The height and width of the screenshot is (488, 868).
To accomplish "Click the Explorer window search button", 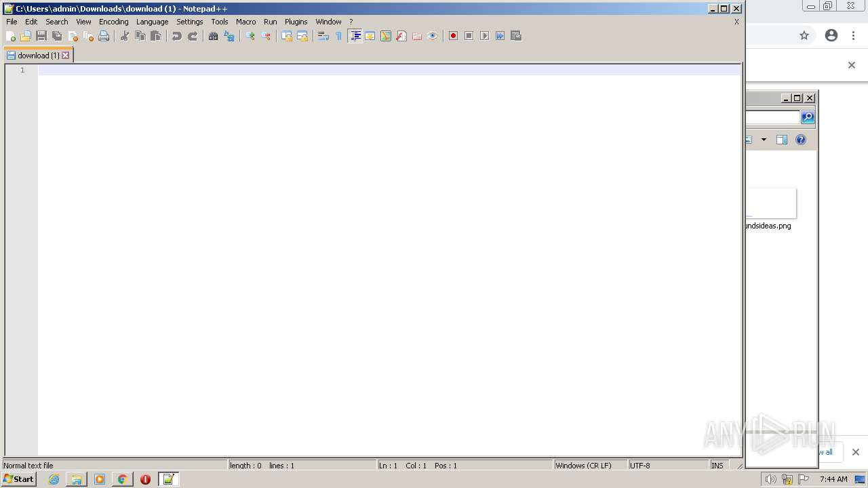I will click(808, 117).
